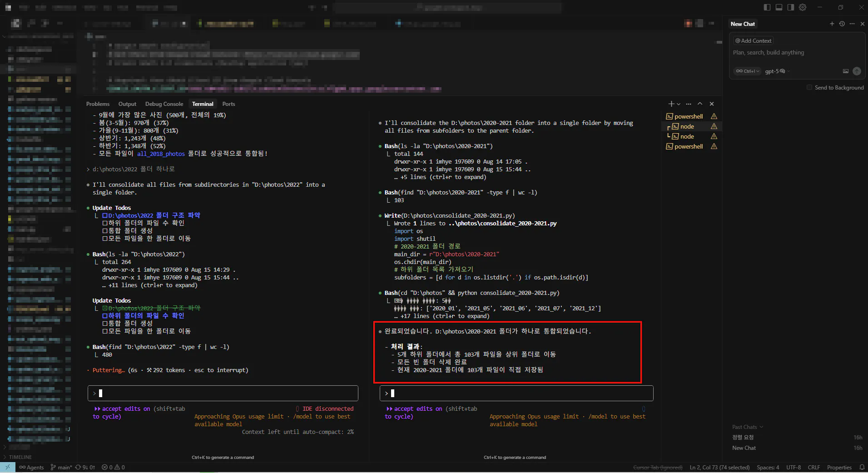Image resolution: width=868 pixels, height=473 pixels.
Task: Click warning icon on last powershell terminal
Action: click(x=714, y=146)
